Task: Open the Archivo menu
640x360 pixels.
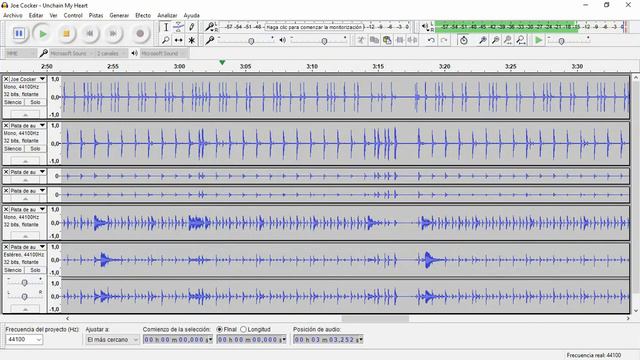Action: pos(13,15)
